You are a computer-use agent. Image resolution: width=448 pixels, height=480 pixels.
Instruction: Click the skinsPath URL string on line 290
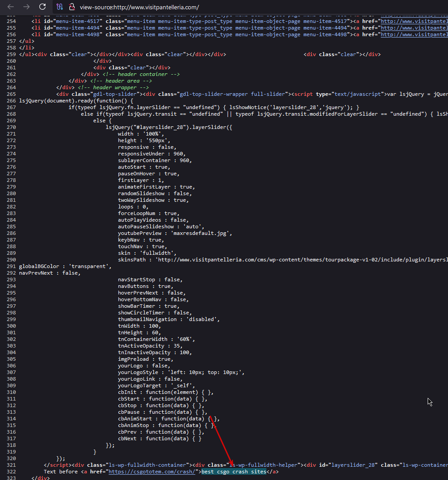tap(302, 260)
